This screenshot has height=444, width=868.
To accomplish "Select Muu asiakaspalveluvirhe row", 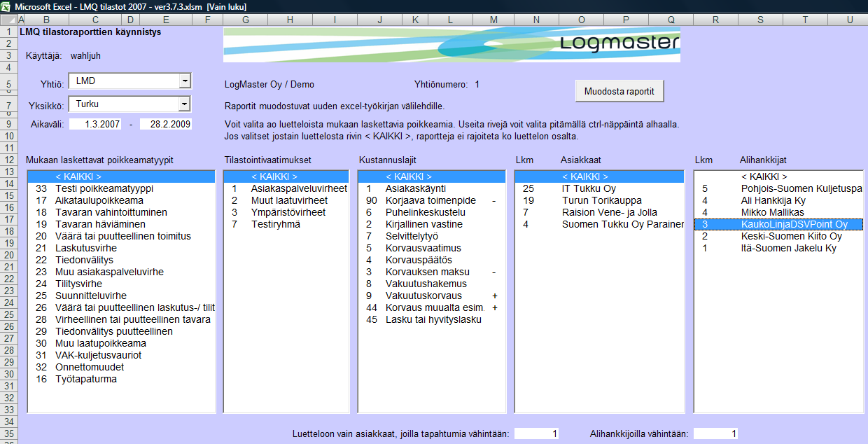I will pos(121,272).
